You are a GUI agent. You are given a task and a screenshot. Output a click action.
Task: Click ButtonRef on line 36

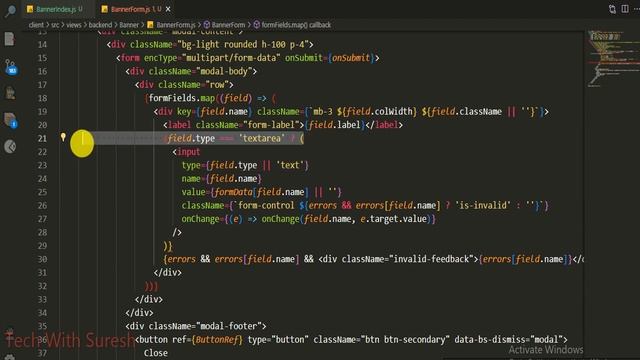tap(217, 340)
